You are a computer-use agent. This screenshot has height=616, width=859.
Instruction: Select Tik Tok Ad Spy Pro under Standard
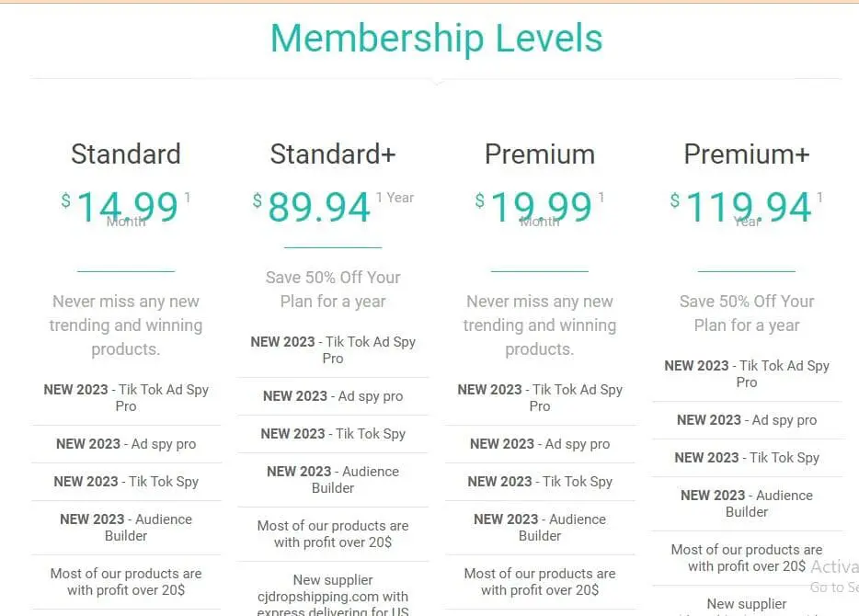pyautogui.click(x=126, y=397)
